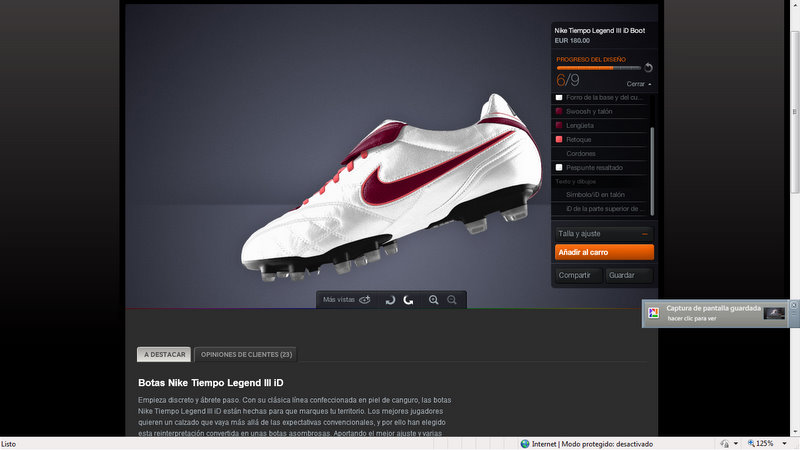Zoom out on the boot

click(x=452, y=300)
